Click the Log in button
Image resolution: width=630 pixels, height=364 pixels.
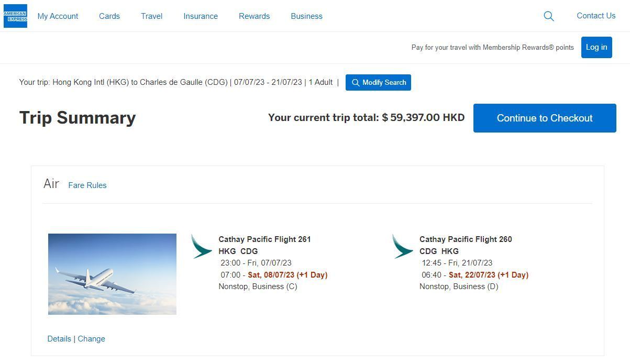[596, 47]
